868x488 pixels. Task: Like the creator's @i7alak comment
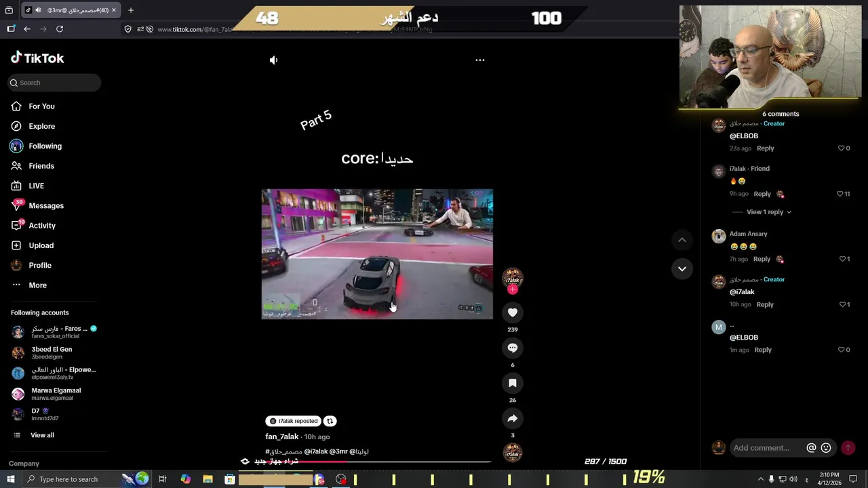click(x=842, y=304)
